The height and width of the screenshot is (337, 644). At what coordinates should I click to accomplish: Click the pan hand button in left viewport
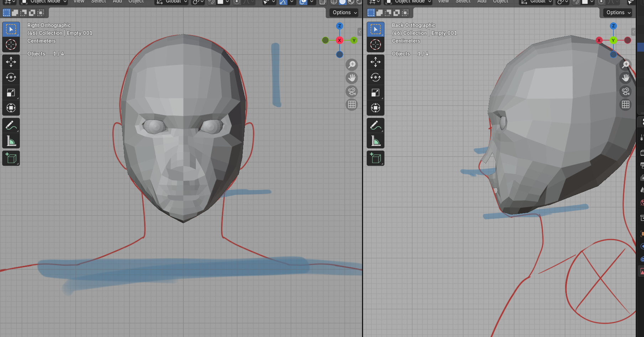(352, 78)
